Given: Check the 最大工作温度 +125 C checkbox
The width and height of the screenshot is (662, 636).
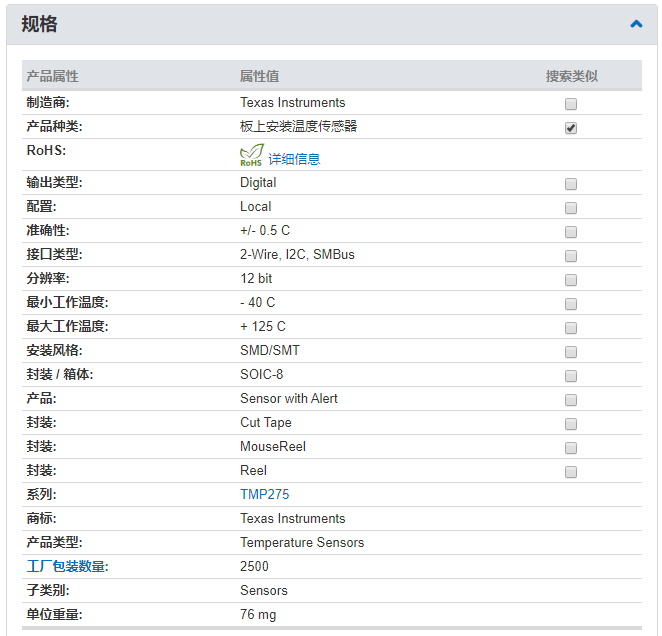Looking at the screenshot, I should coord(571,328).
